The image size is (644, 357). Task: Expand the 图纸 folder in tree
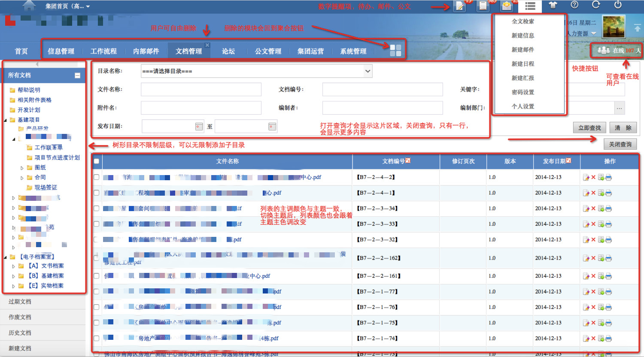(22, 168)
